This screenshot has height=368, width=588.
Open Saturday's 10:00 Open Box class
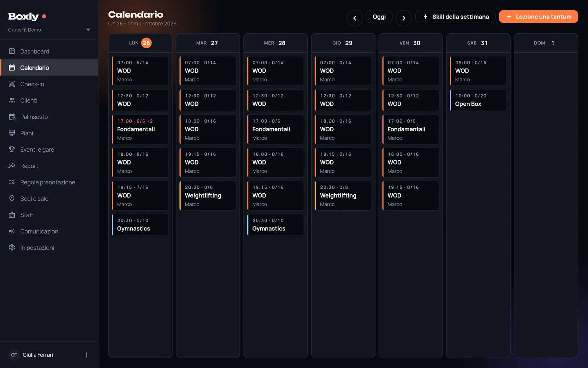coord(478,100)
